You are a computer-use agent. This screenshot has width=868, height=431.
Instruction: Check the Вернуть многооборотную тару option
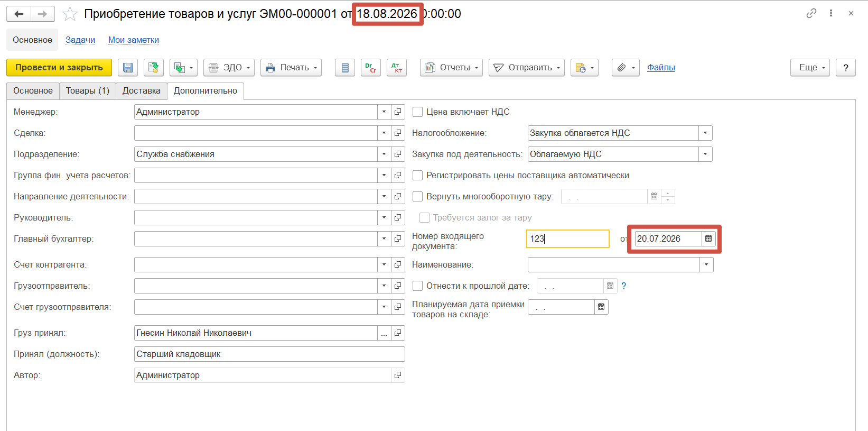(x=417, y=196)
